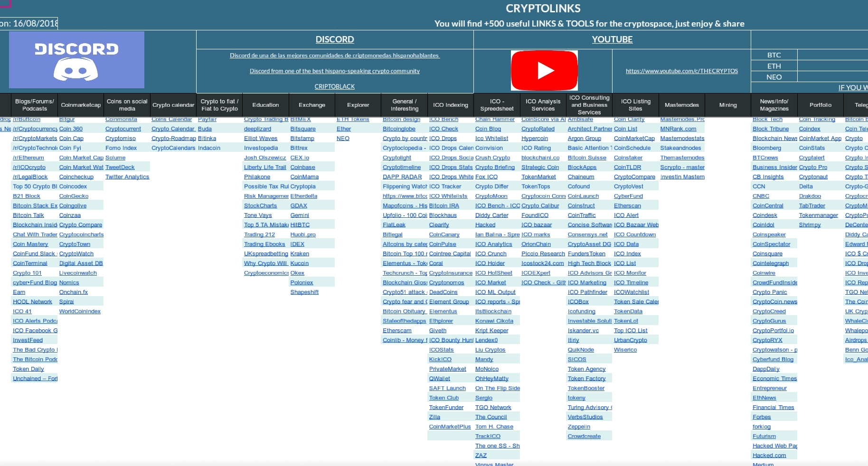Open the WorldCoinIndex link

tap(80, 311)
